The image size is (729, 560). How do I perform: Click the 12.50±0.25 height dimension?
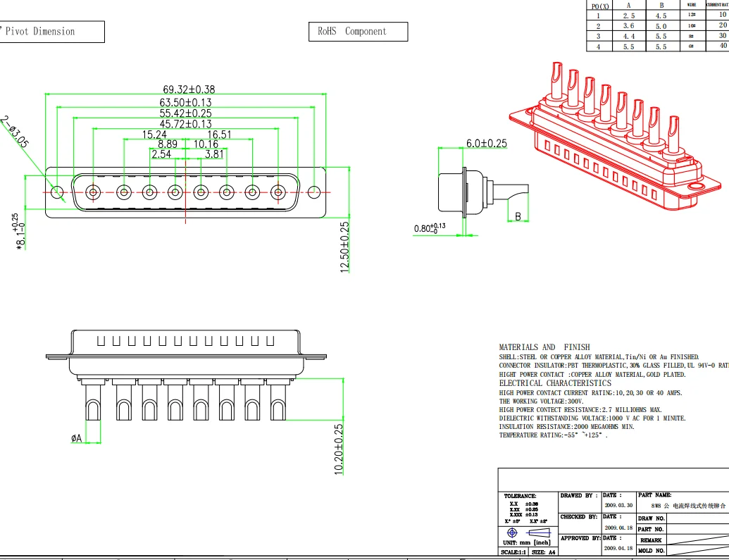[x=345, y=247]
